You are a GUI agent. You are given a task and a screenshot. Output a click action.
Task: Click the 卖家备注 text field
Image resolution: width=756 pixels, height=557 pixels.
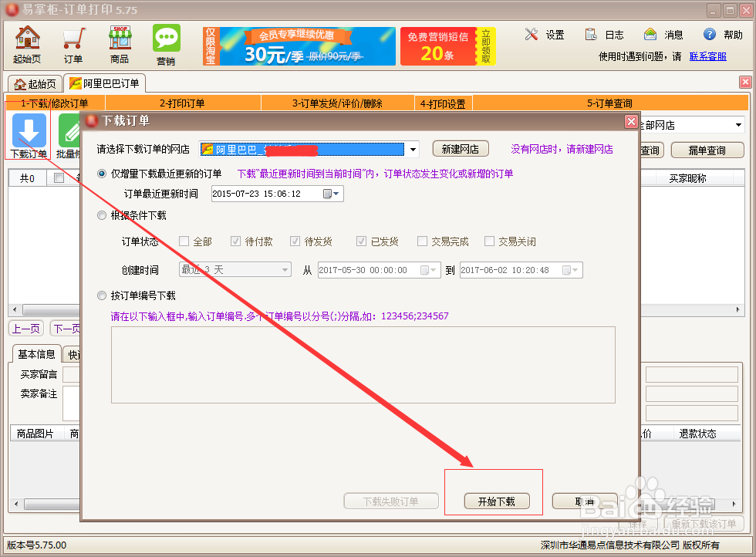[71, 403]
